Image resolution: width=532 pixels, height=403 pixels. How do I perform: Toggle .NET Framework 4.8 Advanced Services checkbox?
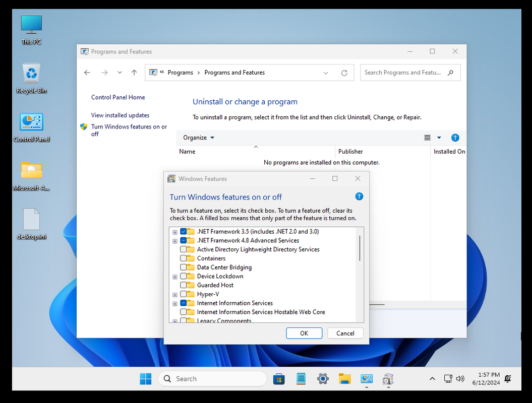pos(183,240)
